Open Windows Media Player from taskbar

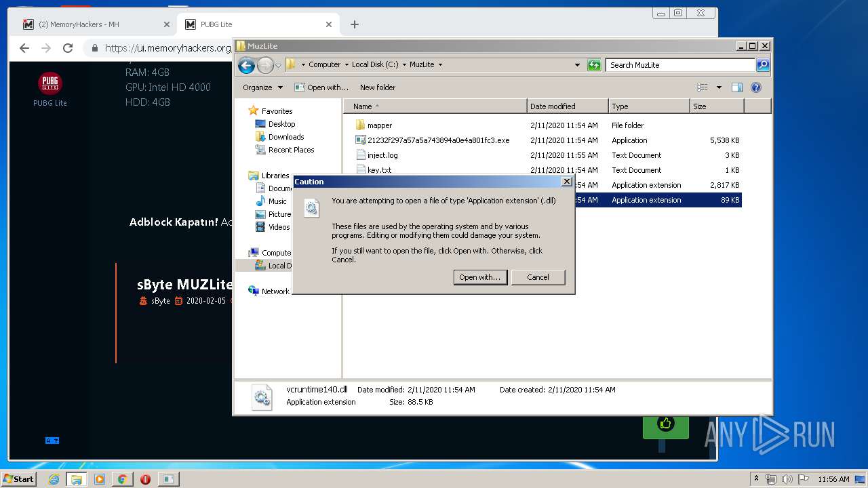point(100,479)
